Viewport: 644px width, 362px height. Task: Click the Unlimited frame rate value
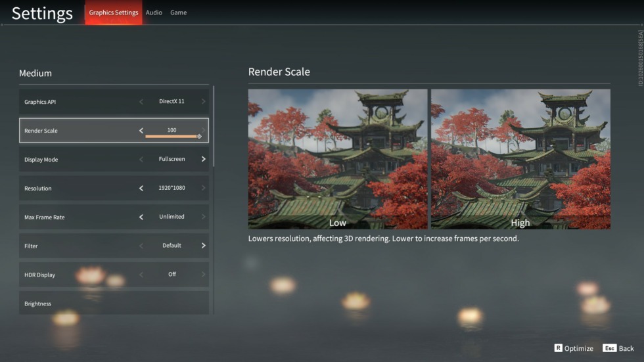click(172, 217)
